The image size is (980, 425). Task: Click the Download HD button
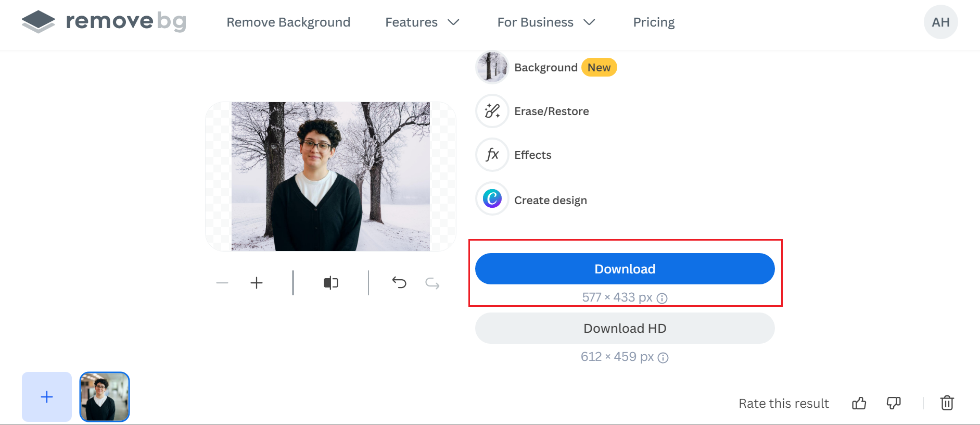(625, 328)
